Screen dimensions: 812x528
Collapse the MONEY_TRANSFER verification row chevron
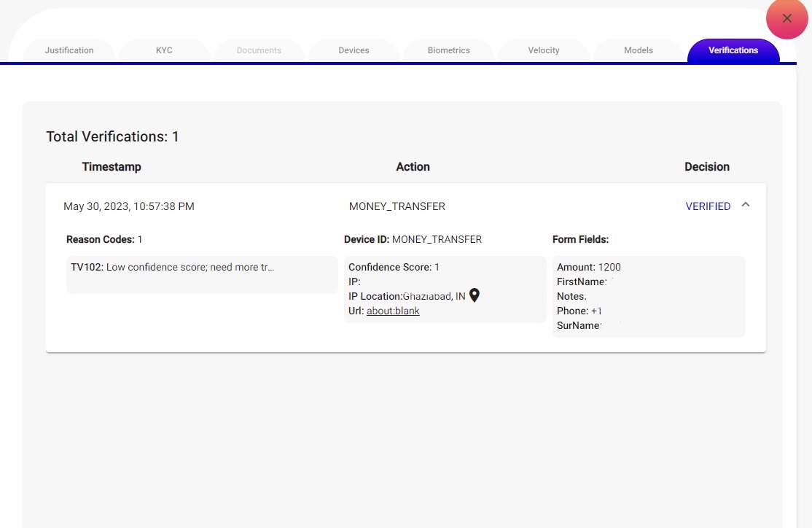point(745,205)
